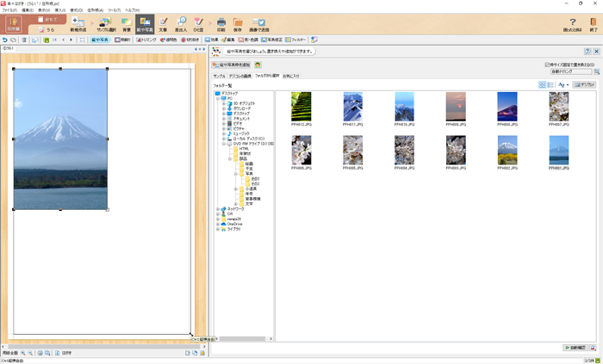The image size is (603, 364).
Task: Click the 絵や写真枠を追加 button
Action: (233, 65)
